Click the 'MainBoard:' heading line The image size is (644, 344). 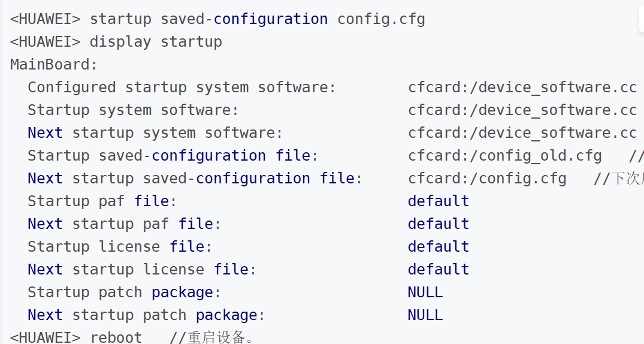[53, 64]
